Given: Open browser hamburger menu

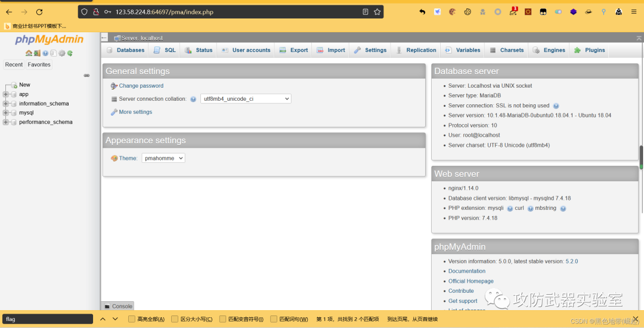Looking at the screenshot, I should pyautogui.click(x=634, y=12).
